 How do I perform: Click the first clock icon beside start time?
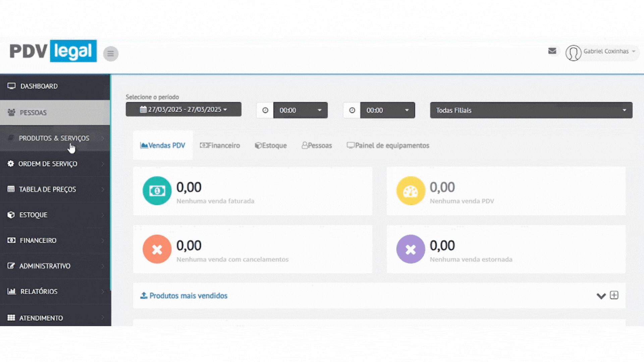[265, 110]
